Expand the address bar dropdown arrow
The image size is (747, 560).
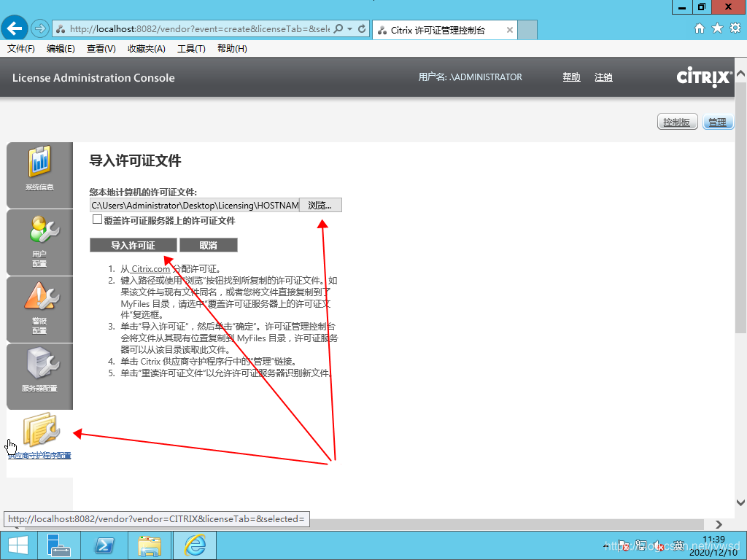[350, 29]
